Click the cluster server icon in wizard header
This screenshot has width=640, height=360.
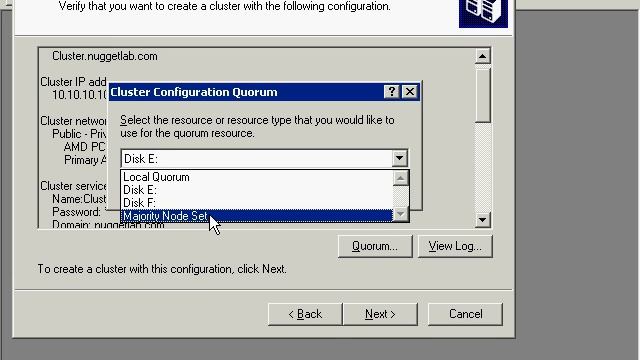click(483, 13)
